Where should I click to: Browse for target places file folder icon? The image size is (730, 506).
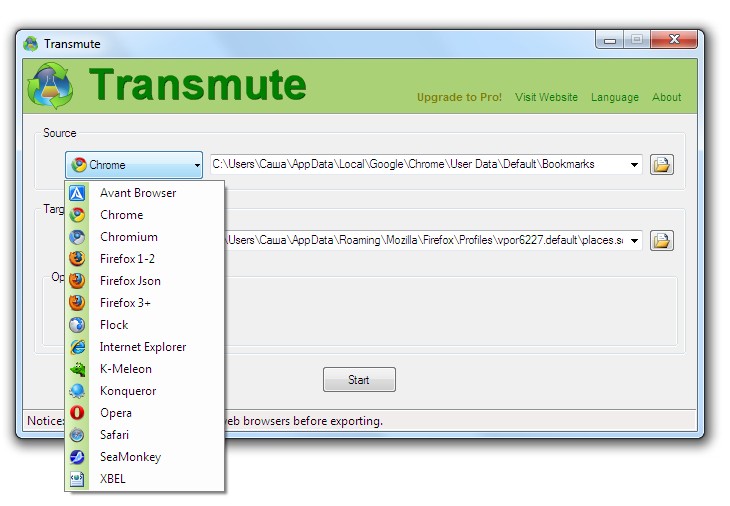coord(662,241)
